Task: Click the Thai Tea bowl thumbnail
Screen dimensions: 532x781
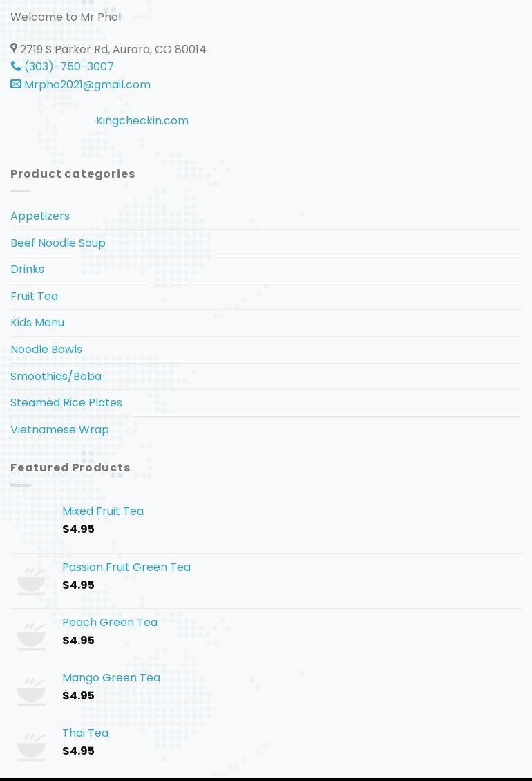Action: 31,746
